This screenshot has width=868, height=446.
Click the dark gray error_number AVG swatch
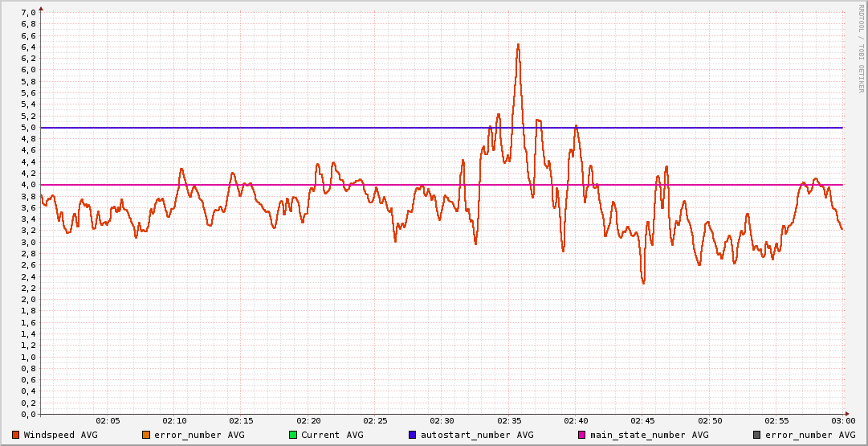[x=757, y=435]
